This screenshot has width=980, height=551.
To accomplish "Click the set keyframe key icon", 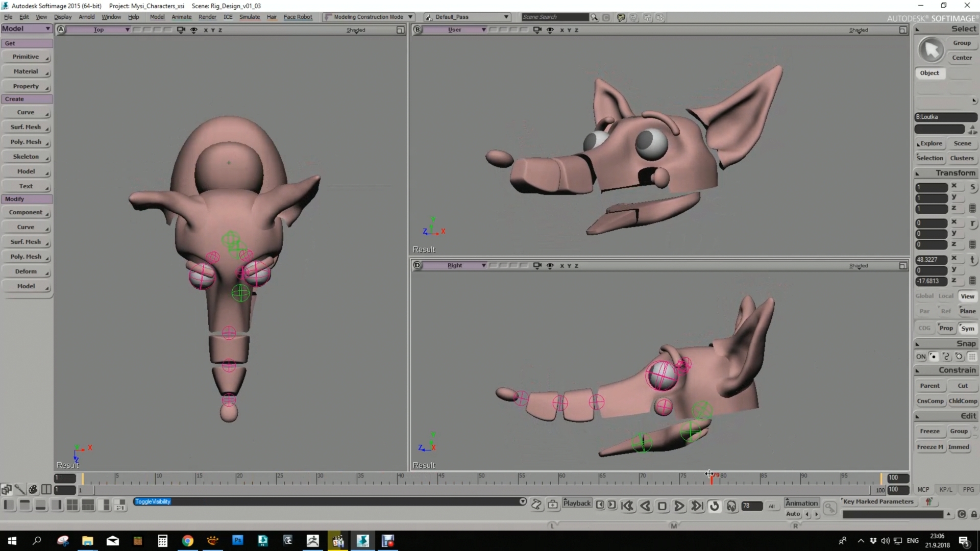I will point(830,508).
